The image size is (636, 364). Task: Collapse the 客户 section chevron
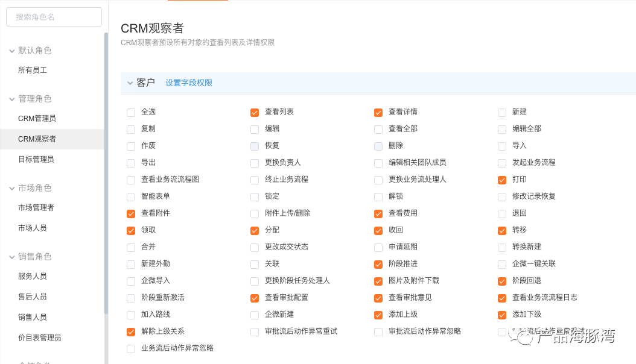130,83
